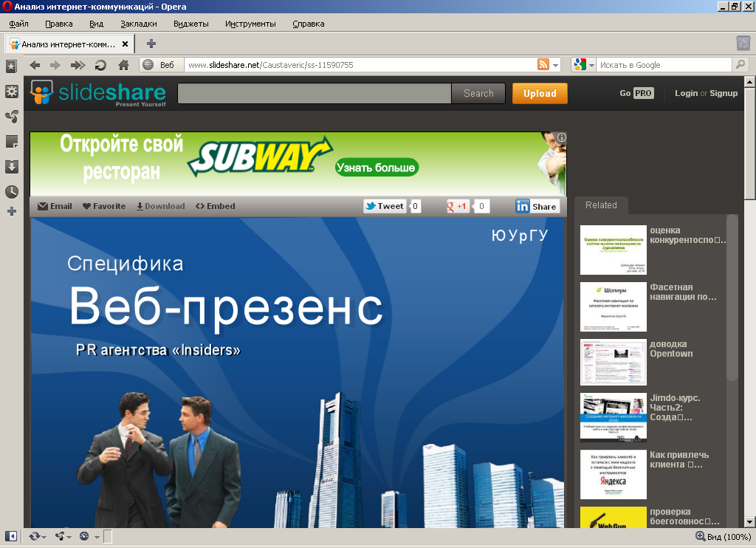The width and height of the screenshot is (756, 548).
Task: Click the RSS feed icon in address bar
Action: [543, 64]
